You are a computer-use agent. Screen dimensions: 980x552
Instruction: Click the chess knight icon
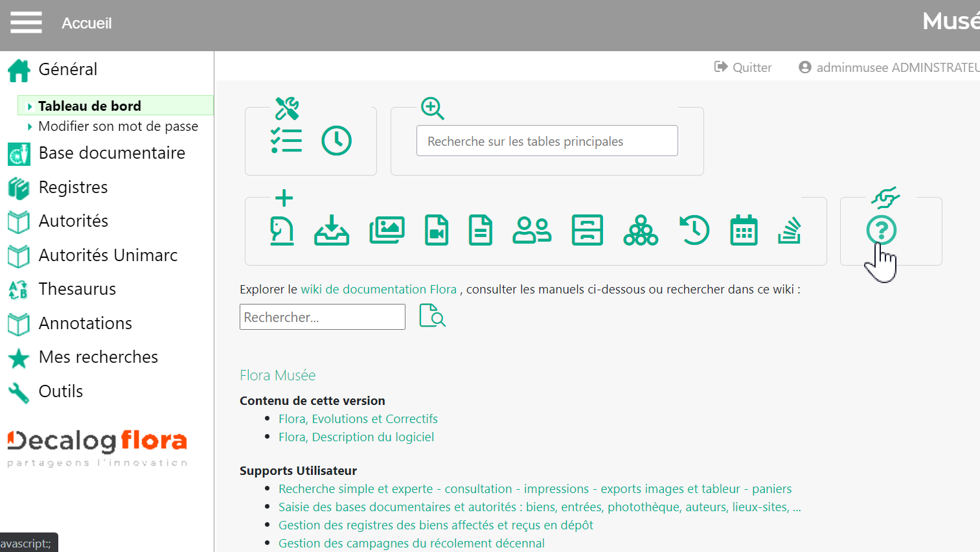point(282,231)
